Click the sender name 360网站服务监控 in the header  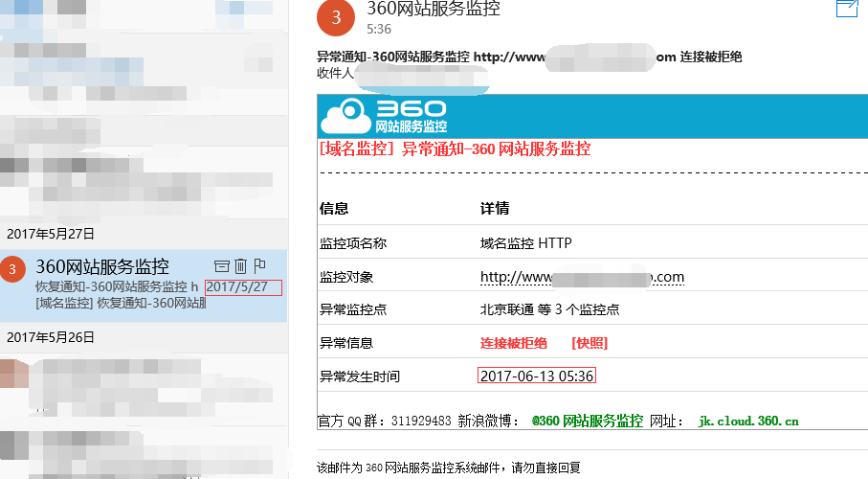click(434, 8)
